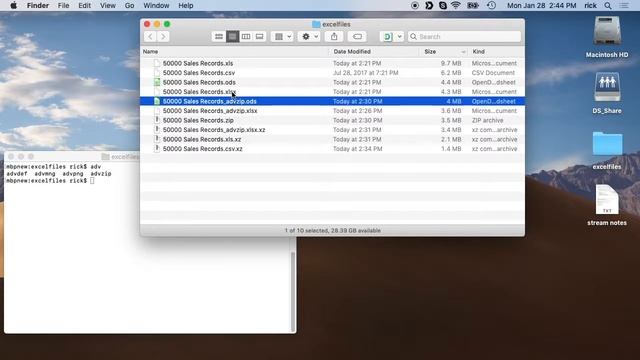640x360 pixels.
Task: Open the battery status menu
Action: (473, 6)
